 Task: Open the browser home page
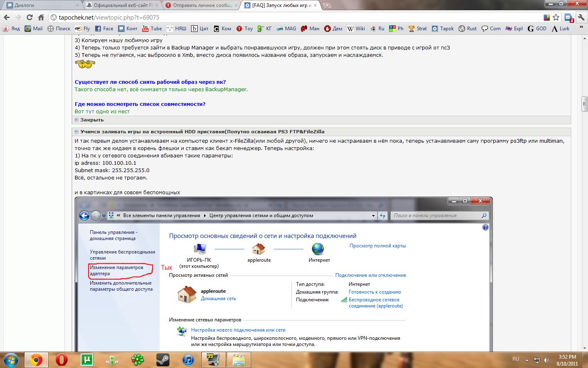[x=41, y=18]
